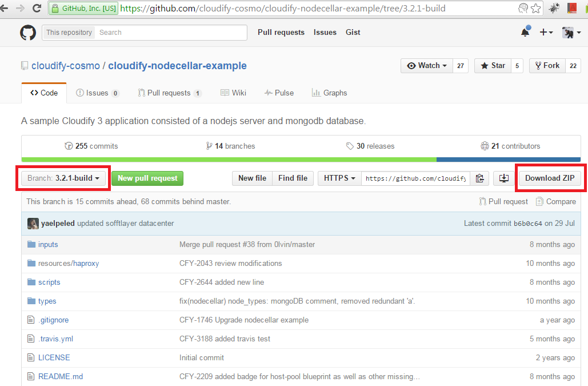
Task: Open the HTTPS protocol dropdown
Action: pos(339,178)
